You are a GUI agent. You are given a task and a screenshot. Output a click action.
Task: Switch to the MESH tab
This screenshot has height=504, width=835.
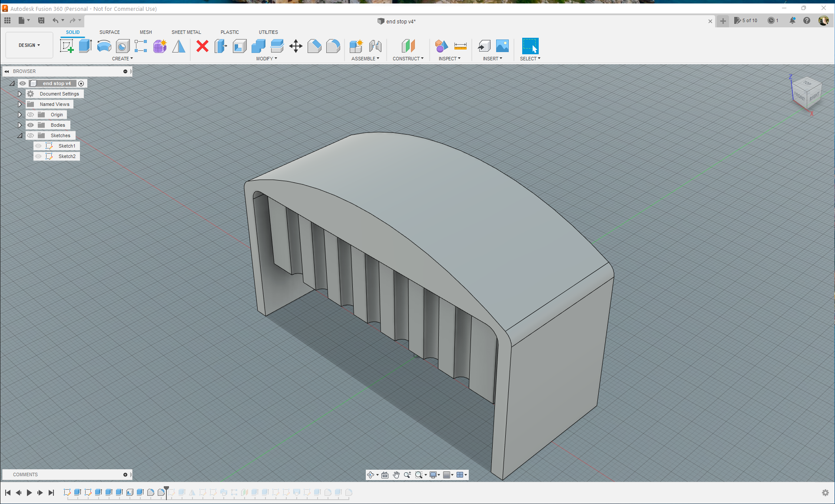(145, 32)
